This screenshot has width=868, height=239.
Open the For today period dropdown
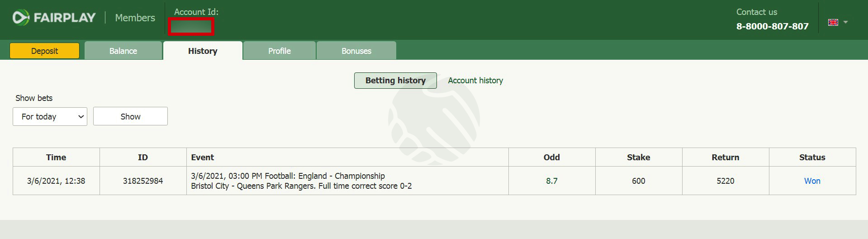[50, 116]
